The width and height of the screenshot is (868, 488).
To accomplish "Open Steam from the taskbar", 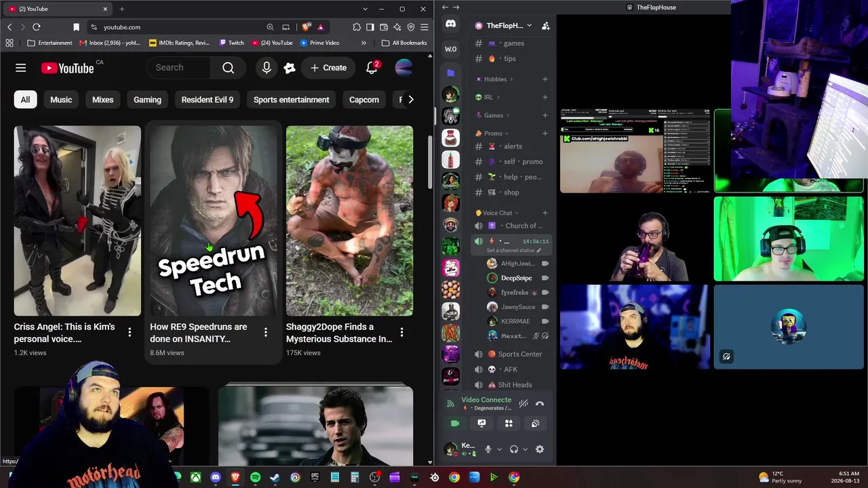I will coord(275,477).
